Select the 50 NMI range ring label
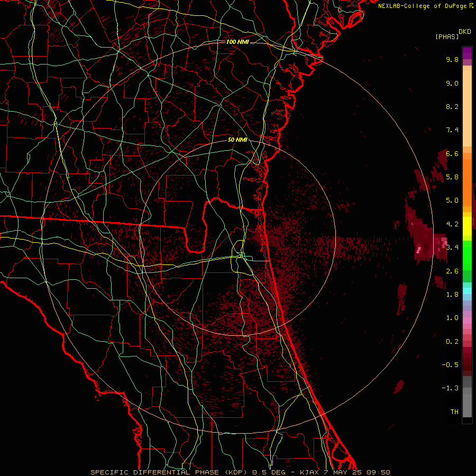Image resolution: width=476 pixels, height=476 pixels. coord(237,140)
